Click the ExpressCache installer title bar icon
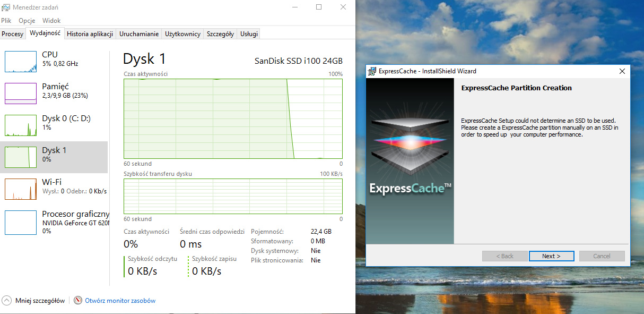Viewport: 644px width, 314px height. tap(372, 71)
